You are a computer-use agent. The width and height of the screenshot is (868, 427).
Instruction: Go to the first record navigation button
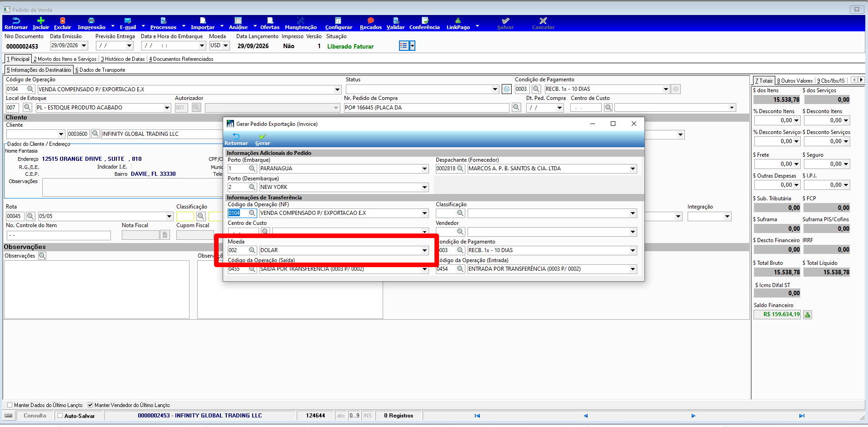pos(477,416)
